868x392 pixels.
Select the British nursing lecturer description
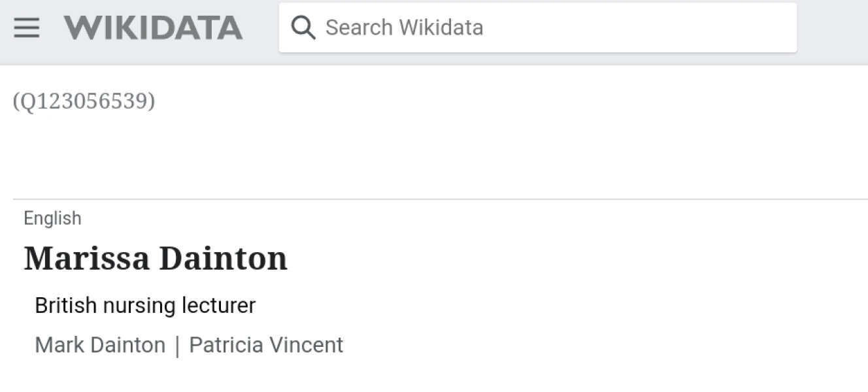click(145, 305)
